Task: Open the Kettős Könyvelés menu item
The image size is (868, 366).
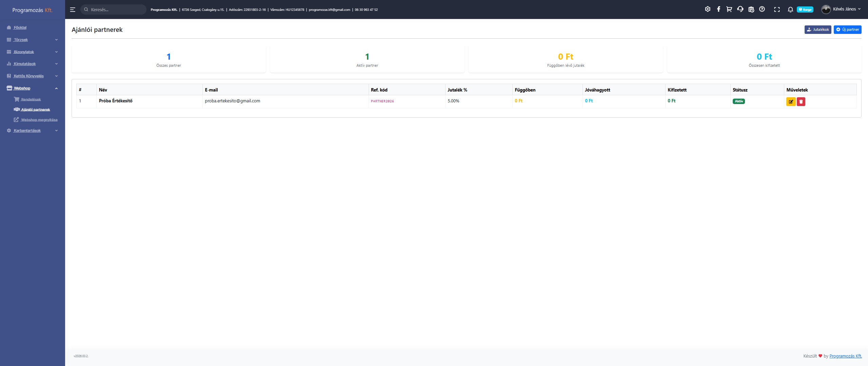Action: 28,76
